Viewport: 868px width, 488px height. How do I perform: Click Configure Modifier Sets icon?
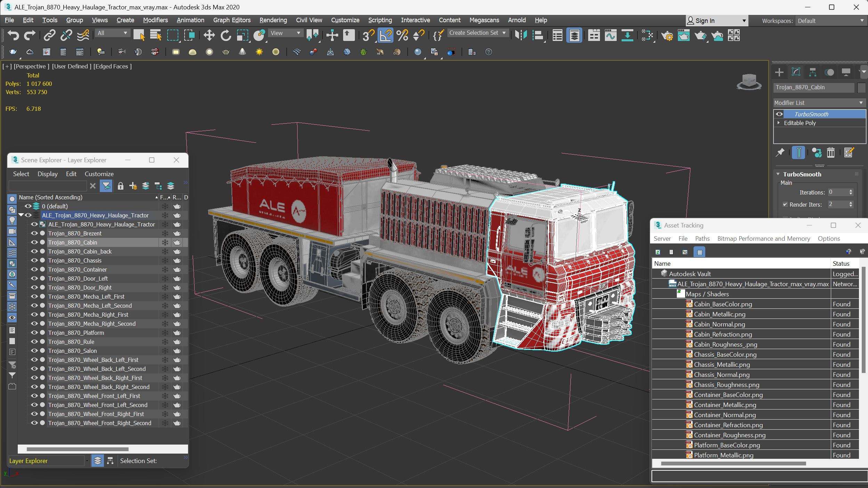pyautogui.click(x=849, y=152)
